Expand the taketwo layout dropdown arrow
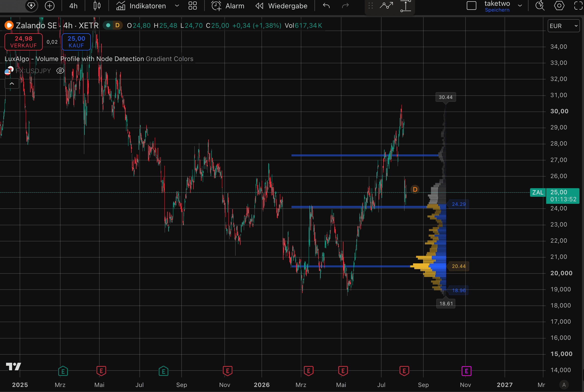The image size is (584, 392). point(520,6)
